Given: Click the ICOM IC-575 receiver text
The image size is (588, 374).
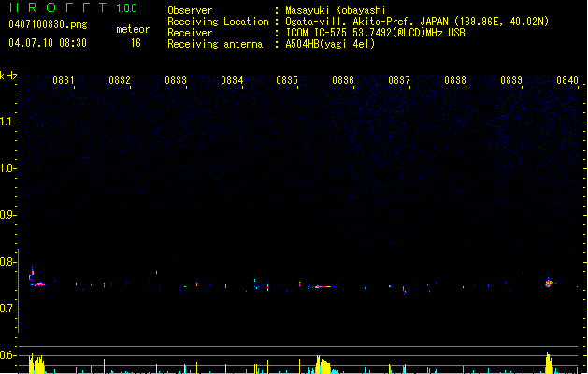Looking at the screenshot, I should pos(375,33).
